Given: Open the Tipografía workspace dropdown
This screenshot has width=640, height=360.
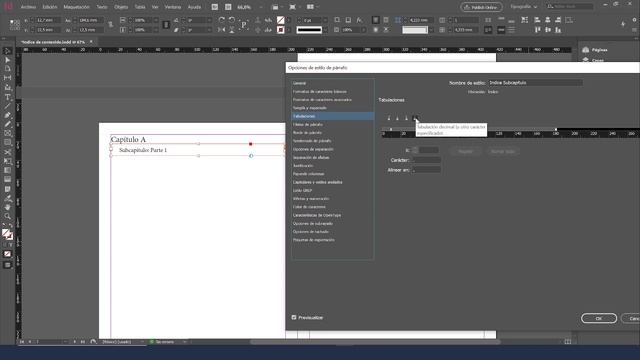Looking at the screenshot, I should pos(523,7).
